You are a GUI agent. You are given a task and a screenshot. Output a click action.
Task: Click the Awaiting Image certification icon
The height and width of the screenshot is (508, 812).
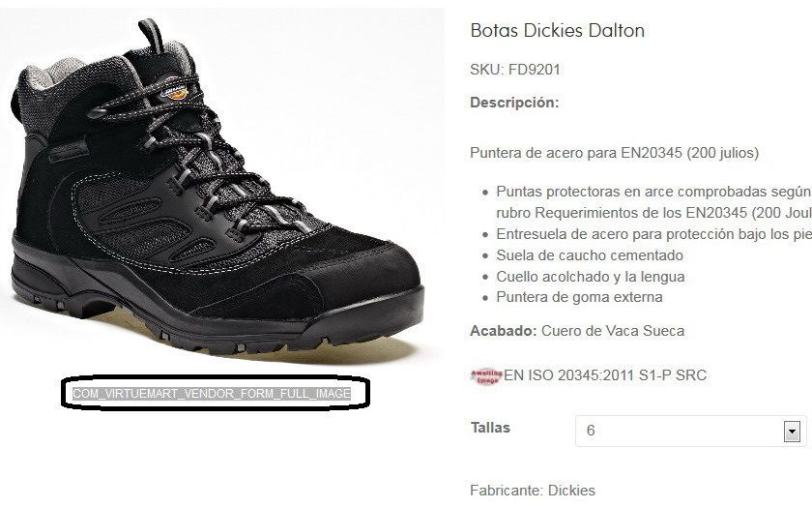[486, 375]
